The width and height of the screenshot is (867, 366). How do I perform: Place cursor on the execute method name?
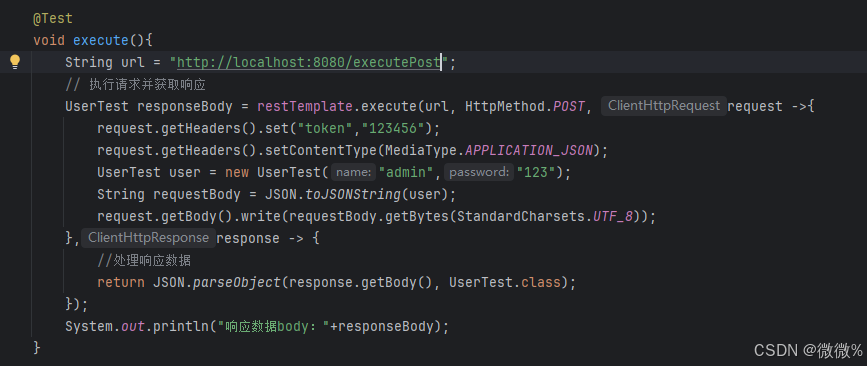101,40
